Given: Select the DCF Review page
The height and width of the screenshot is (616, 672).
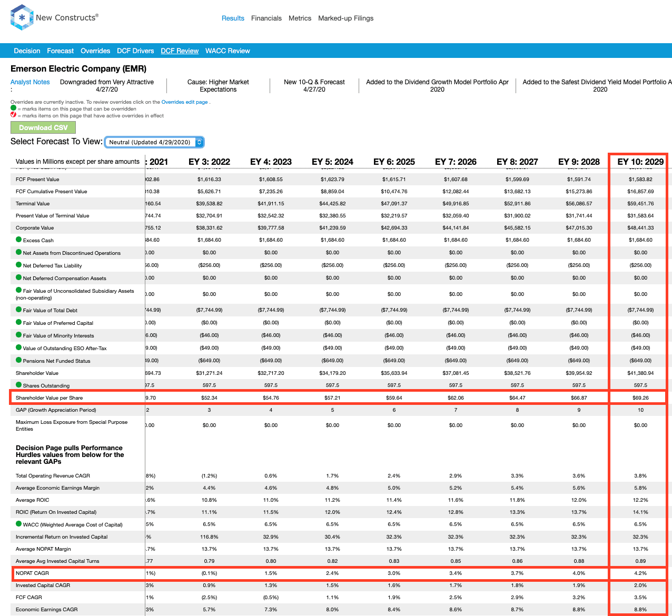Looking at the screenshot, I should point(180,51).
